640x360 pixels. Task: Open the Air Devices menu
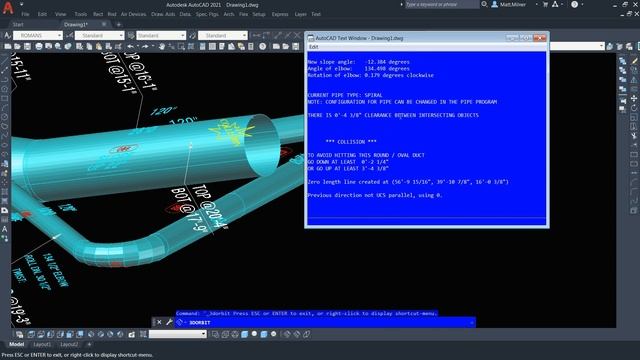[133, 14]
